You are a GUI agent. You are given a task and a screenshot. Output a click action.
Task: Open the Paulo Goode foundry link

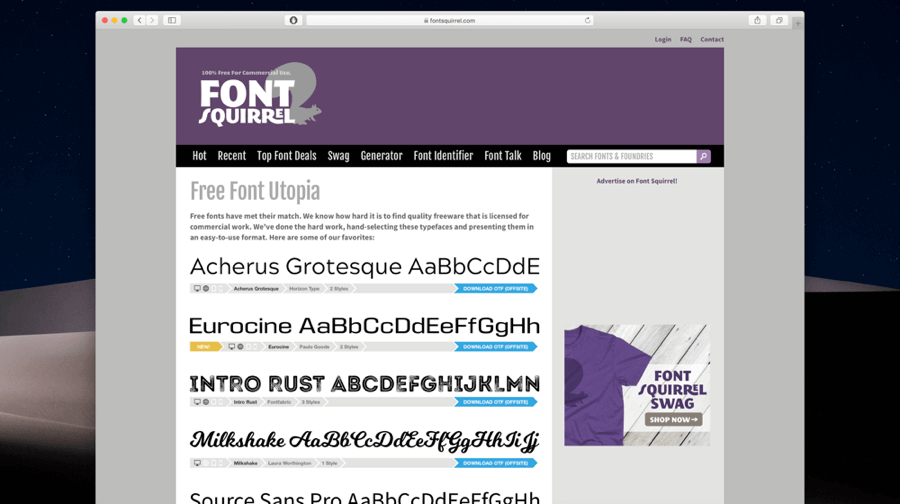click(314, 347)
